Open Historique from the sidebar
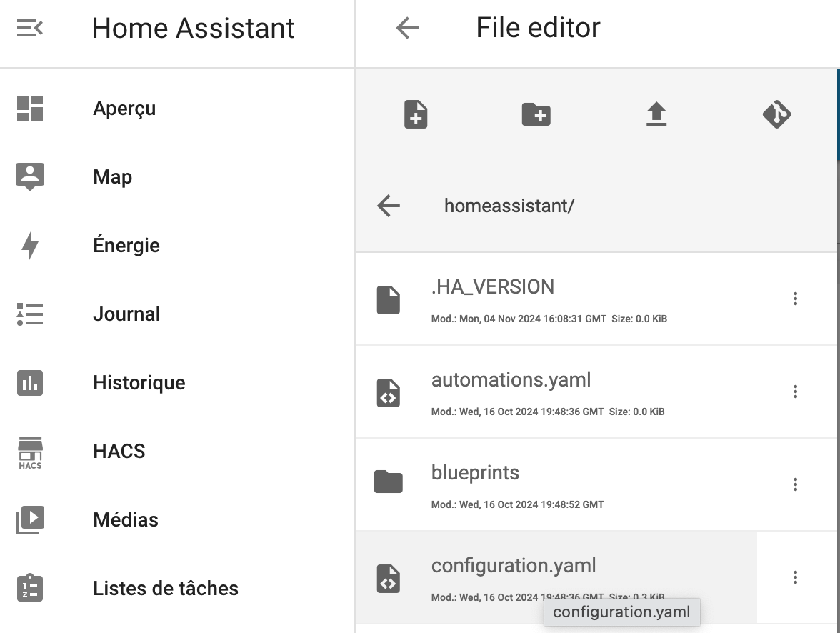 (x=139, y=383)
